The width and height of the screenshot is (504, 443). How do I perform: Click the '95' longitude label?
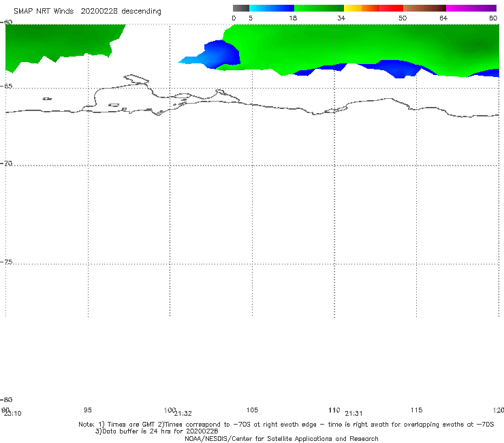(x=87, y=410)
